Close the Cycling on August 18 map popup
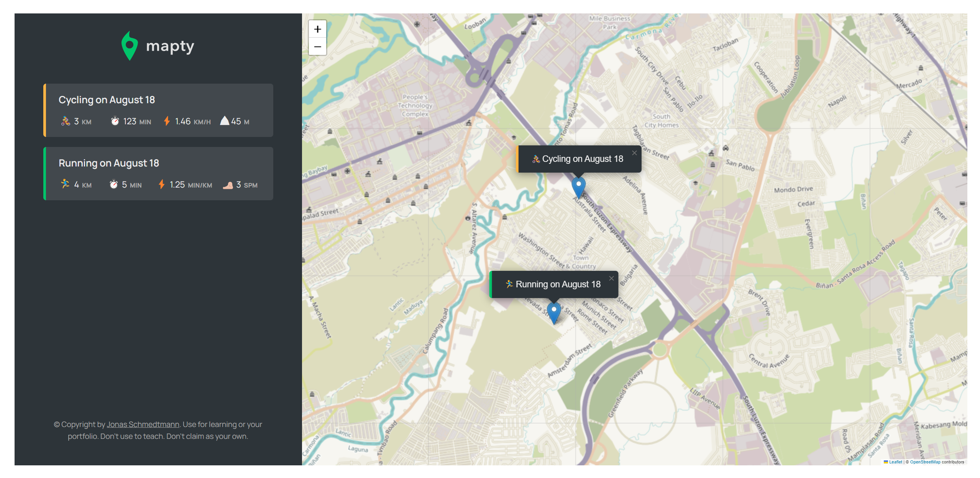This screenshot has width=980, height=478. click(634, 153)
